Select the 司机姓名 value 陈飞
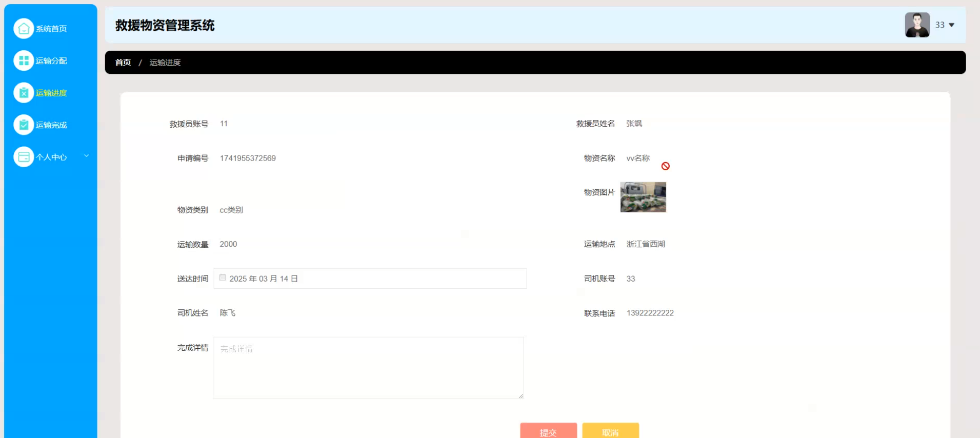980x438 pixels. 228,313
